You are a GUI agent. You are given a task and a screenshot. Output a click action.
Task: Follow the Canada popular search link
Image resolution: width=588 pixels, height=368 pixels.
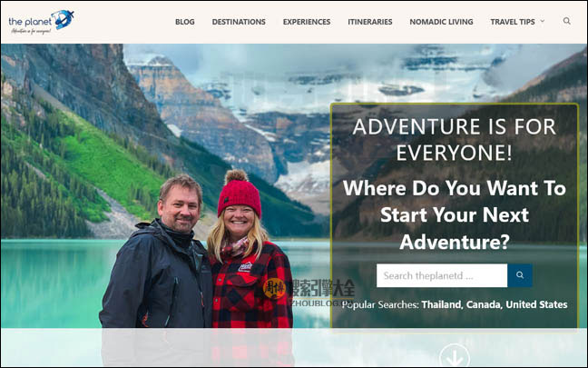(x=484, y=304)
